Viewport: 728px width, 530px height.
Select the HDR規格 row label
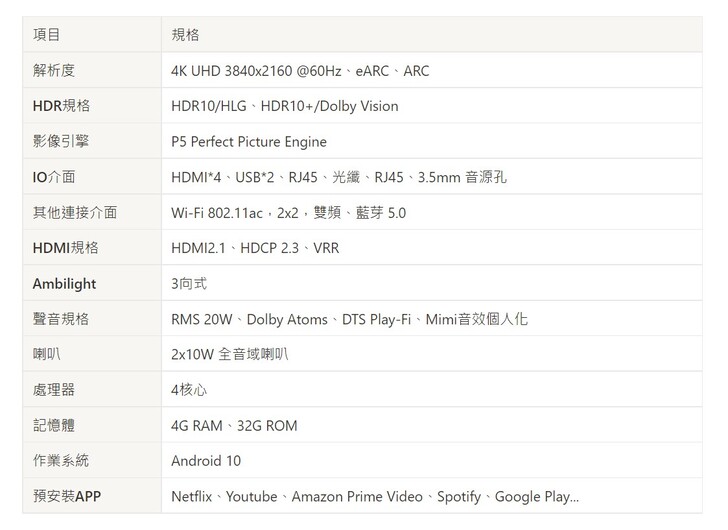[x=61, y=106]
